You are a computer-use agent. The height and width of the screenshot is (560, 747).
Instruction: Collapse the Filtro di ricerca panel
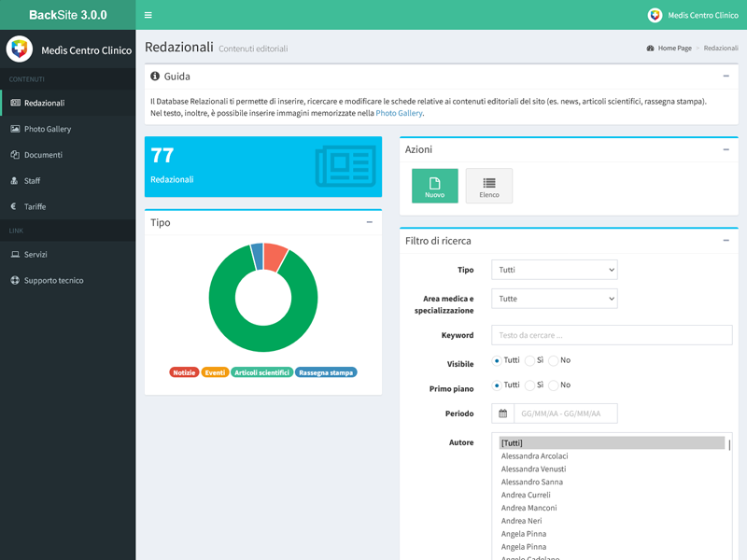726,241
